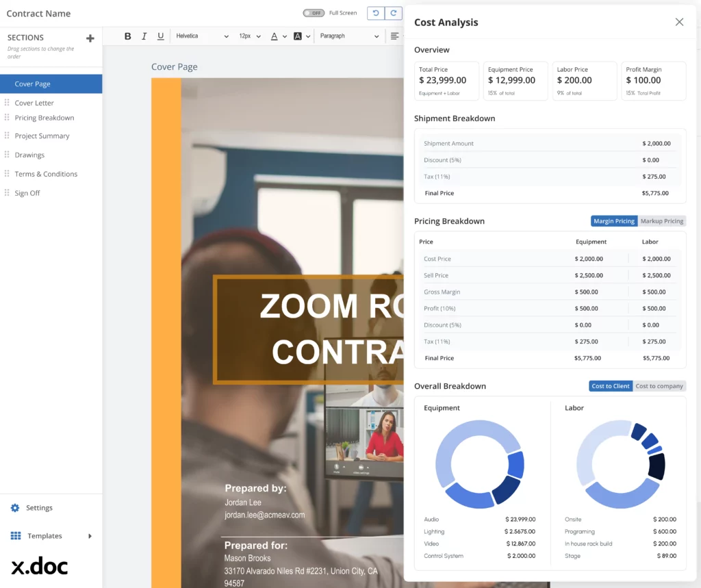Click the Control System $2,000.00 row
Viewport: 701px width, 588px height.
480,556
